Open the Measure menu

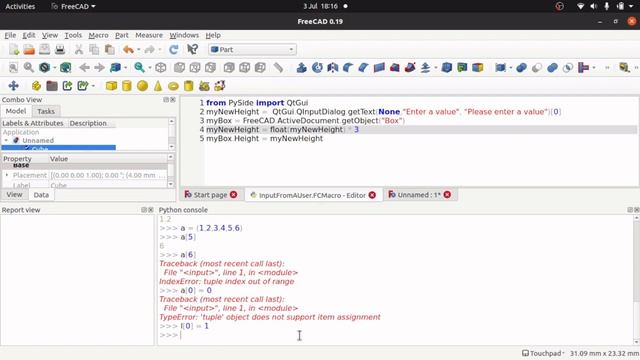tap(149, 36)
